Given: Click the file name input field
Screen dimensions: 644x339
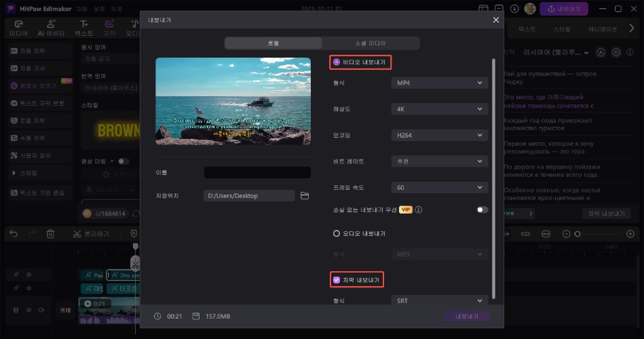Looking at the screenshot, I should pos(257,173).
